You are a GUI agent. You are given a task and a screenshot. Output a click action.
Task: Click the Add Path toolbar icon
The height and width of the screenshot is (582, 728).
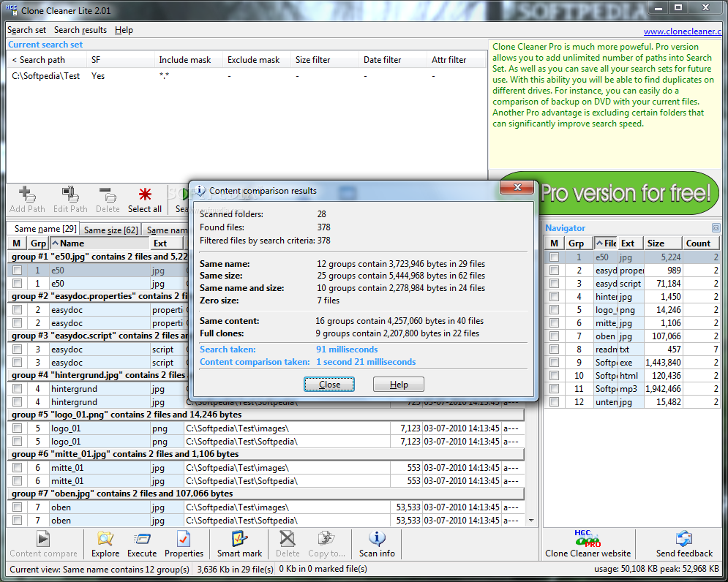(27, 195)
